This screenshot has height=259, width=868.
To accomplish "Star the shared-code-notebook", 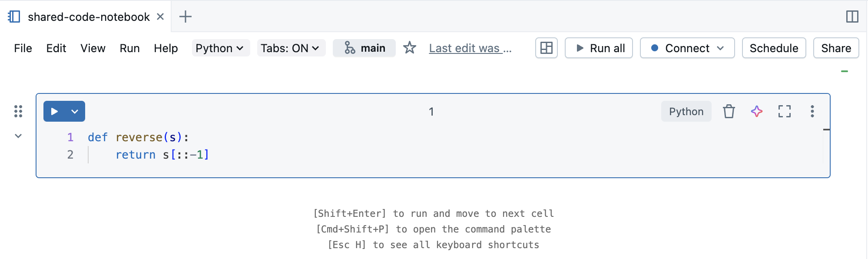I will click(409, 48).
